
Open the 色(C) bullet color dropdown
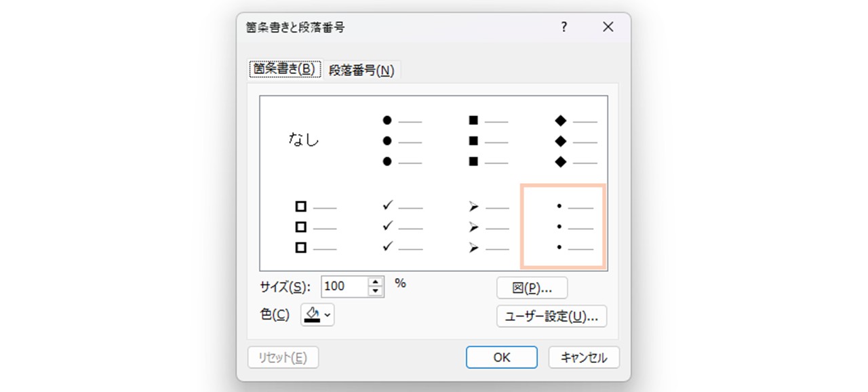(317, 315)
